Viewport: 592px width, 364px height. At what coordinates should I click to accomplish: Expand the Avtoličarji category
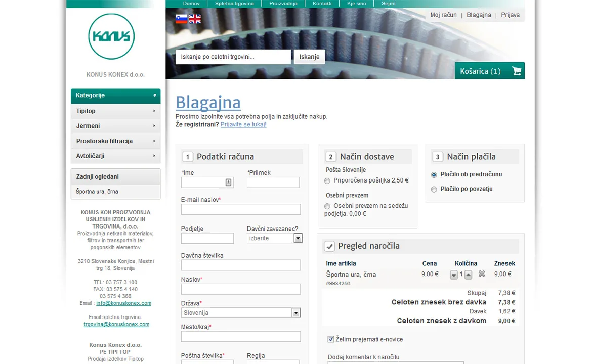tap(115, 156)
